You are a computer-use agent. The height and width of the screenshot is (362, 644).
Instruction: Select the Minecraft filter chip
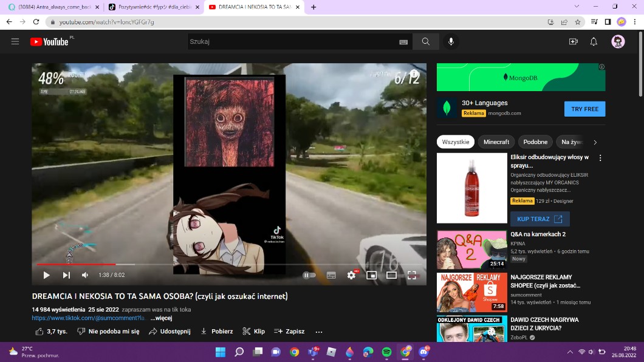tap(496, 142)
